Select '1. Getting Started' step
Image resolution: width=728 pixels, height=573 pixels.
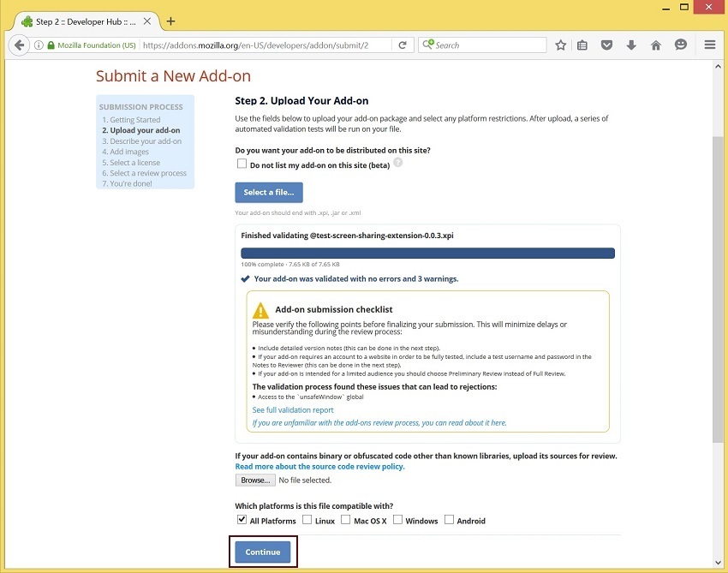[x=131, y=120]
